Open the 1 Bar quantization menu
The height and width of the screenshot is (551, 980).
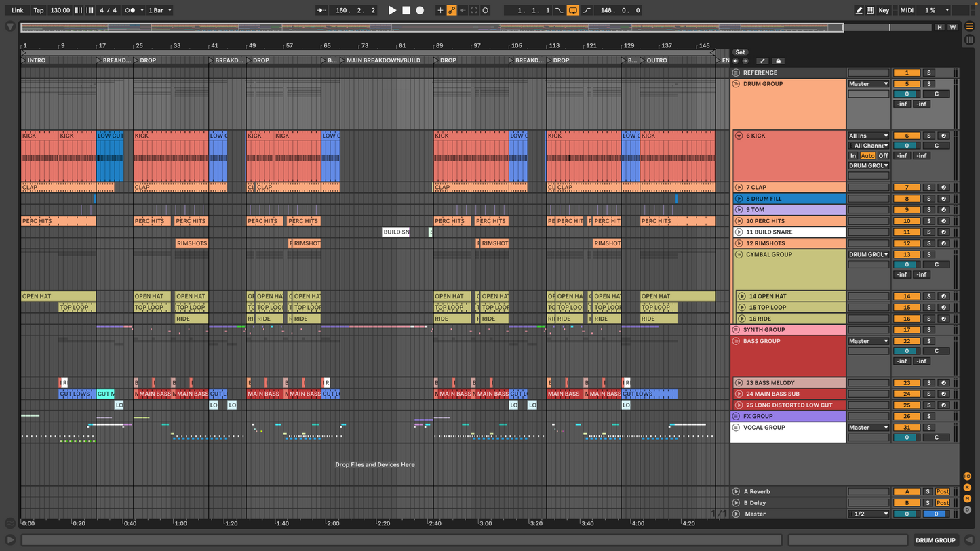point(160,10)
